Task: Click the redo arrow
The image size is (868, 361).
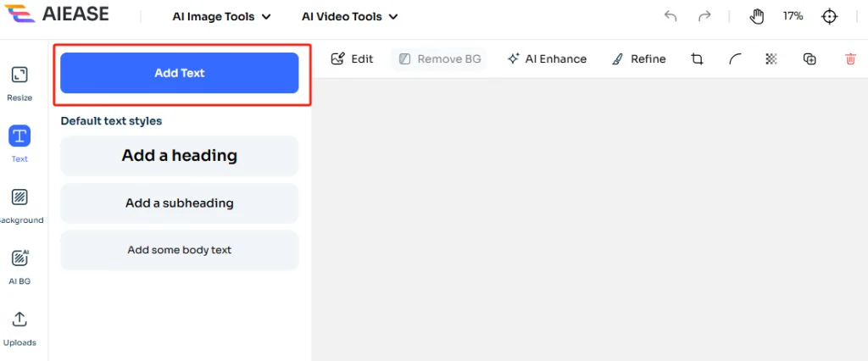Action: (704, 16)
